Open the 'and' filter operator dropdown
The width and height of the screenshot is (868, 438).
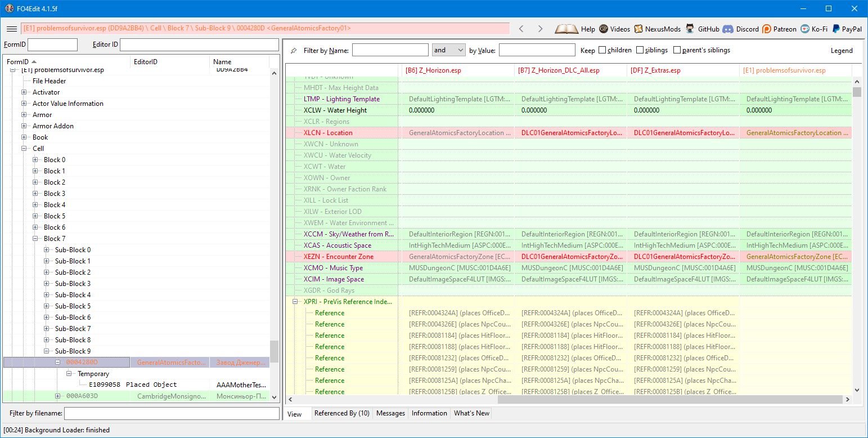pos(448,50)
